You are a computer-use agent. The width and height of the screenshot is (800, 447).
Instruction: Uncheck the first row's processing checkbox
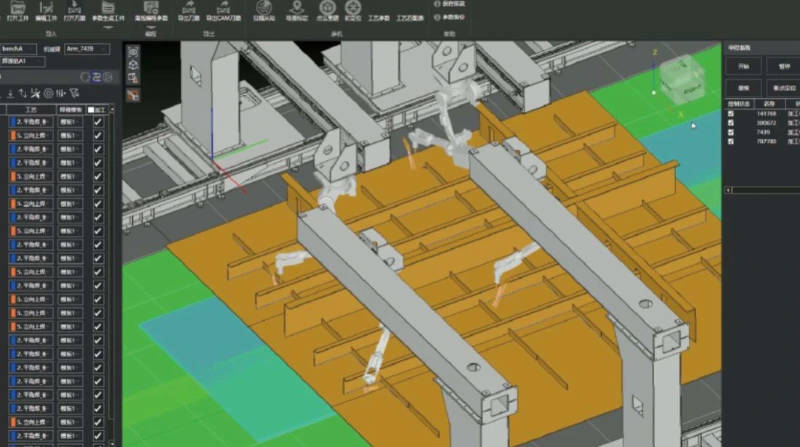98,121
